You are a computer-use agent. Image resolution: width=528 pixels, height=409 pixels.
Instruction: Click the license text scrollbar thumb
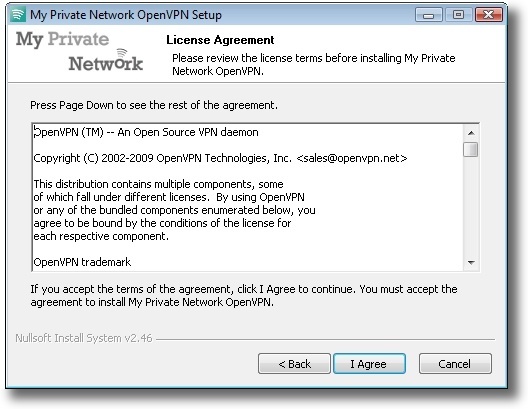(471, 149)
